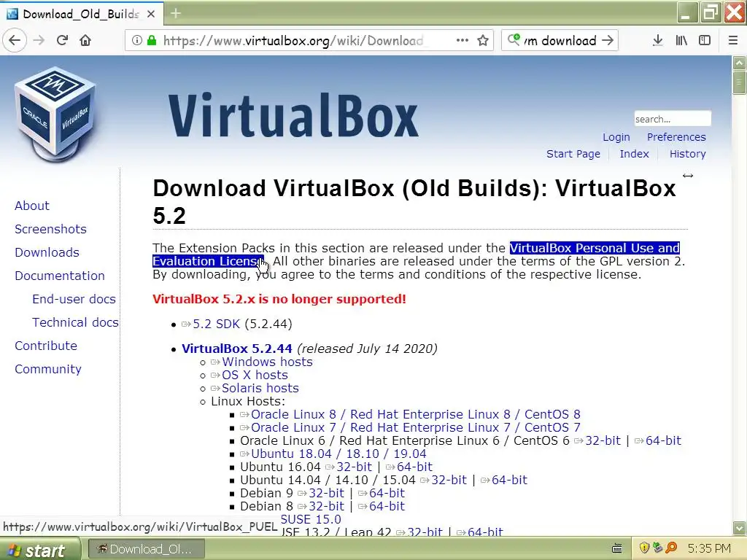Click the scrollbar down arrow
This screenshot has width=747, height=560.
[740, 528]
